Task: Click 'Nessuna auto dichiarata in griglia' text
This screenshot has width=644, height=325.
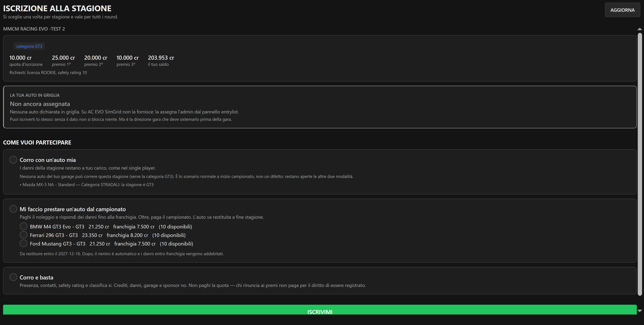Action: [124, 112]
